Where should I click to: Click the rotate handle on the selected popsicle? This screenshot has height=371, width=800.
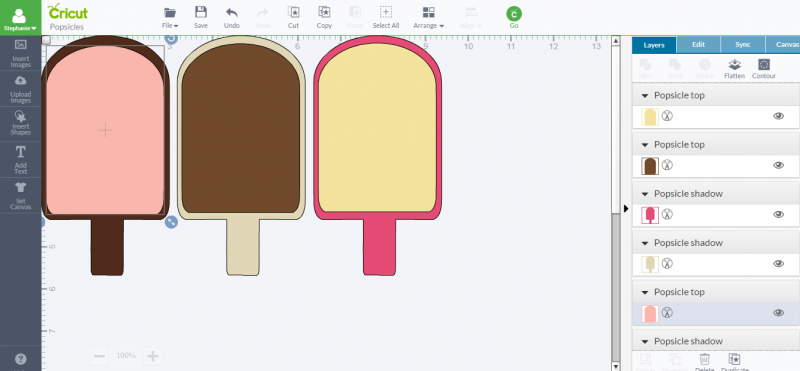(171, 38)
